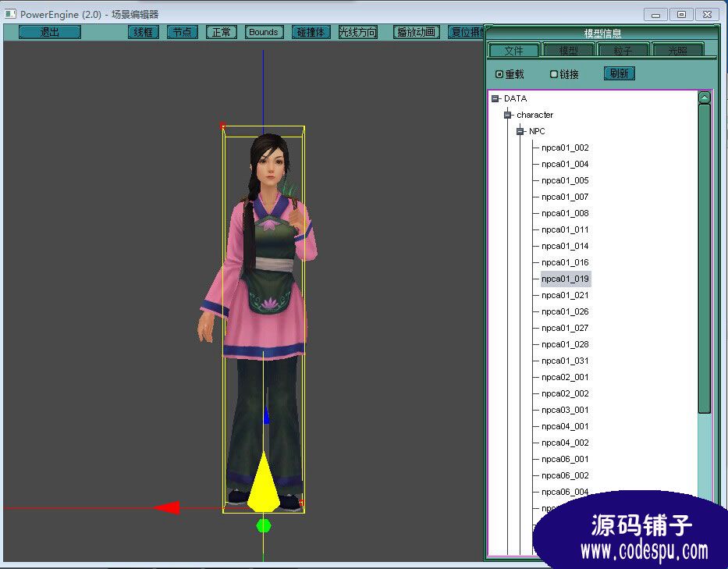Image resolution: width=728 pixels, height=569 pixels.
Task: Select npca01_027 in the tree
Action: 565,328
